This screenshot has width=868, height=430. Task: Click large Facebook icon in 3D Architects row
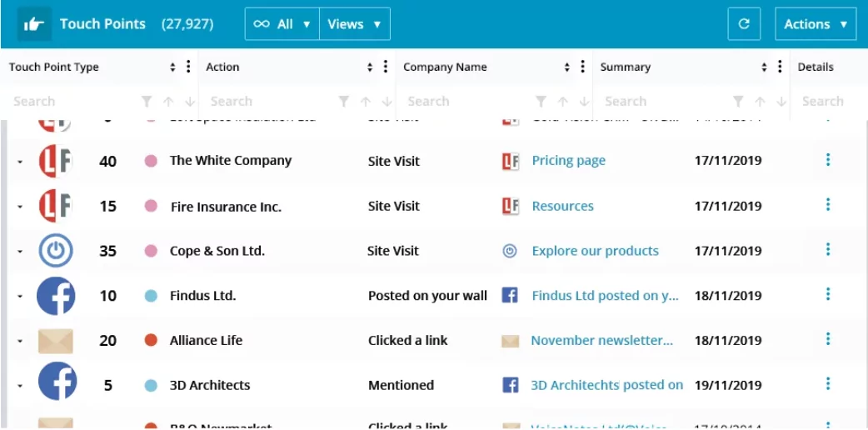(57, 381)
